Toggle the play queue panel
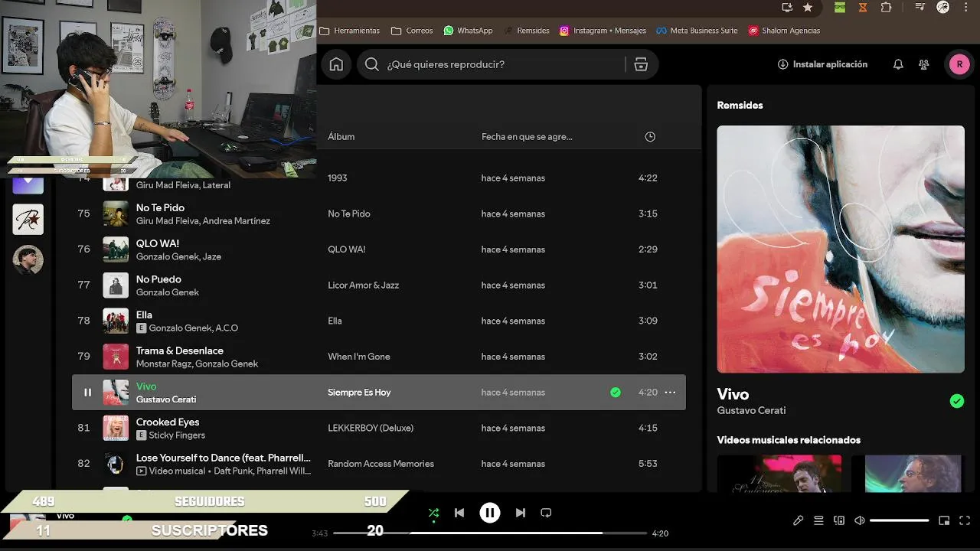Screen dimensions: 980x551 coord(818,520)
